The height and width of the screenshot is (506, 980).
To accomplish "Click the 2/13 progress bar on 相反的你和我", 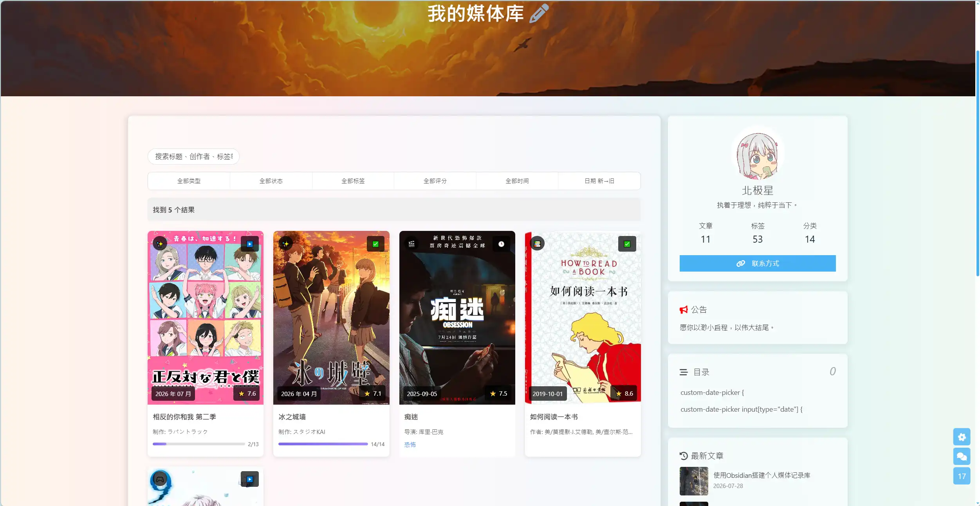I will coord(199,444).
